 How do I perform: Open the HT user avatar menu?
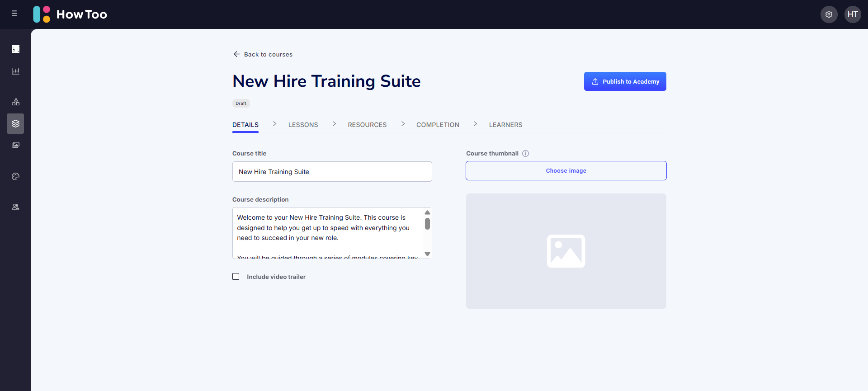coord(853,14)
